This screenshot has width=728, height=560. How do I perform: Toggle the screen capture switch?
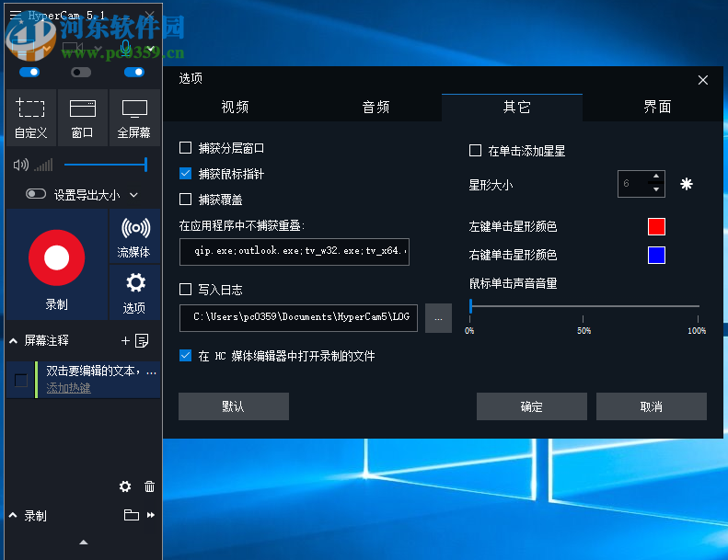click(x=29, y=73)
